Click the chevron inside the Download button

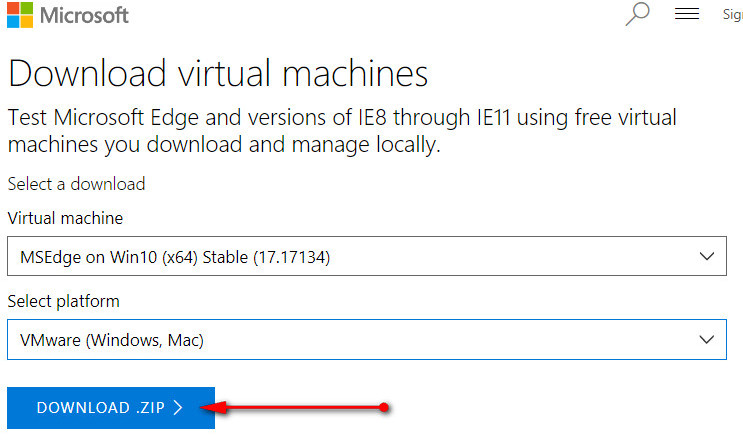[178, 407]
